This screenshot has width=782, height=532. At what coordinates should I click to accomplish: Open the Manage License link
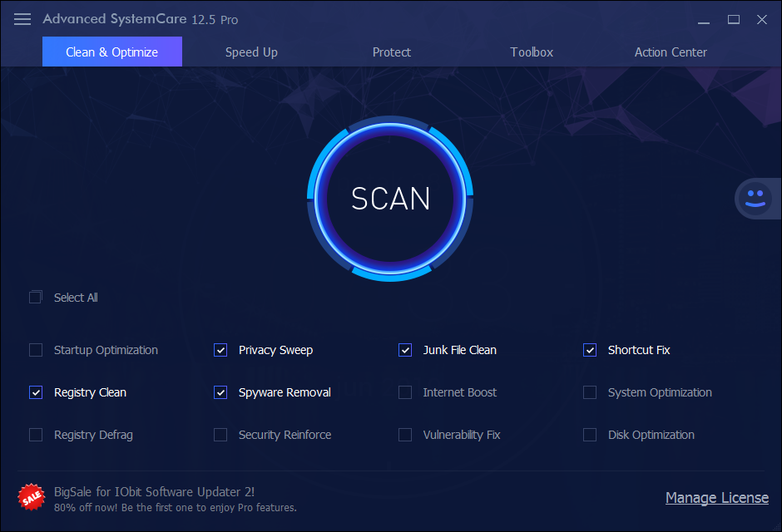tap(716, 498)
